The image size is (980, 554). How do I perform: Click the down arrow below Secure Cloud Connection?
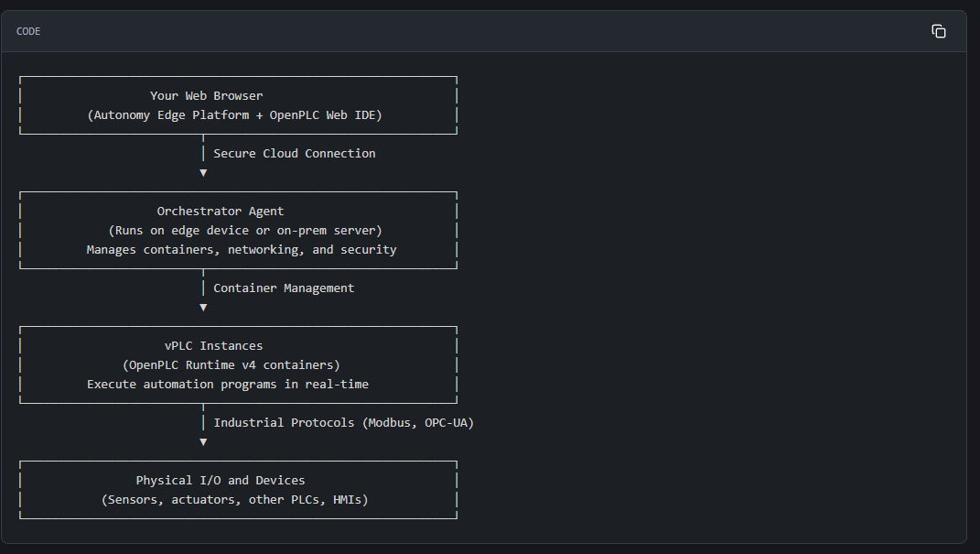(x=203, y=173)
